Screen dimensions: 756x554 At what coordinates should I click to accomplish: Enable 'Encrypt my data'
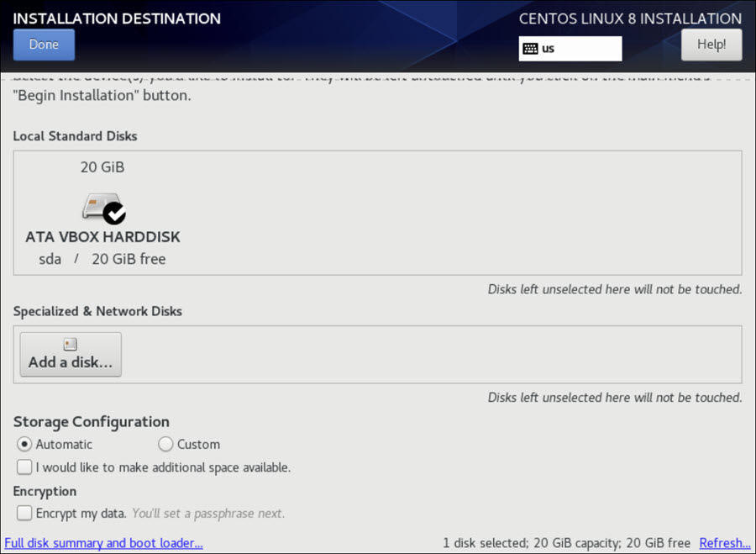click(24, 513)
